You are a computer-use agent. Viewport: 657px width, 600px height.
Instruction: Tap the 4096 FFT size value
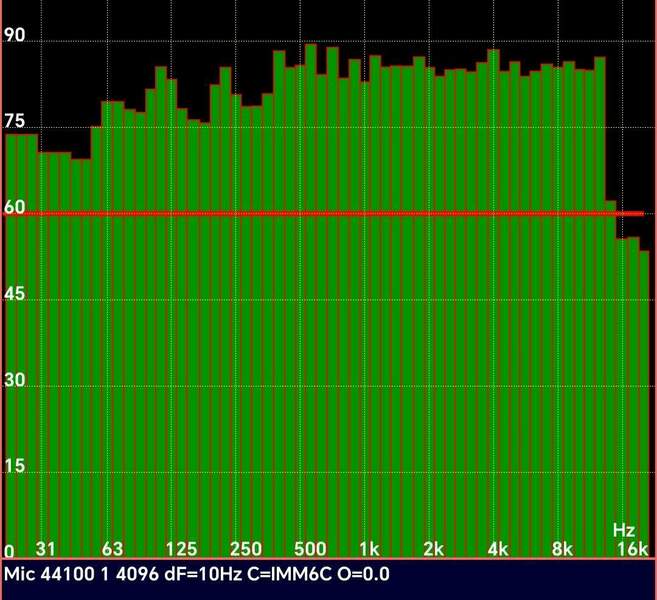point(137,574)
